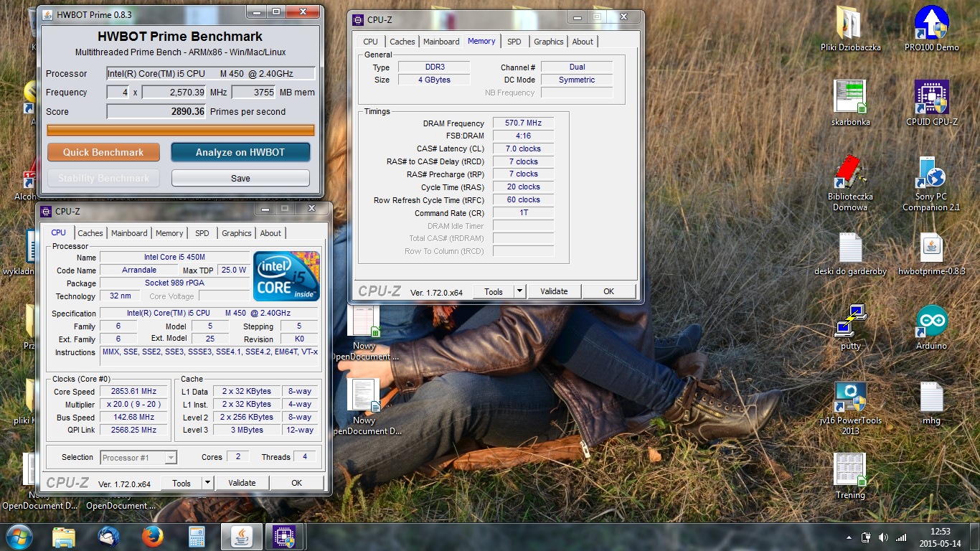Image resolution: width=980 pixels, height=551 pixels.
Task: Launch the CPUID CPU-Z desktop shortcut
Action: point(931,97)
